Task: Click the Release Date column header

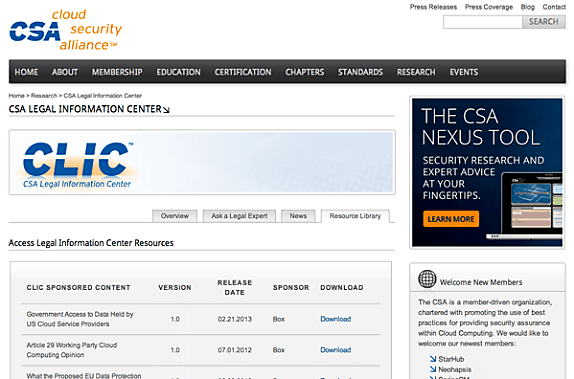Action: click(235, 287)
